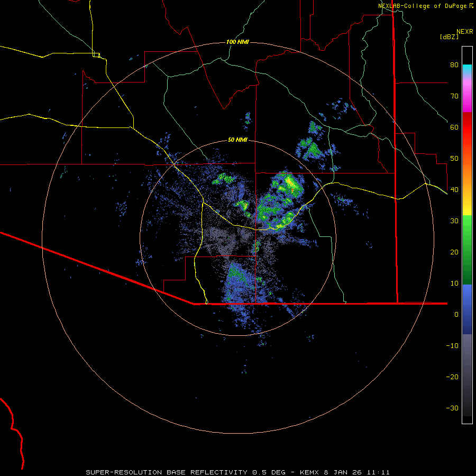Click the NEXR label above the color scale
The image size is (476, 476).
[x=465, y=32]
